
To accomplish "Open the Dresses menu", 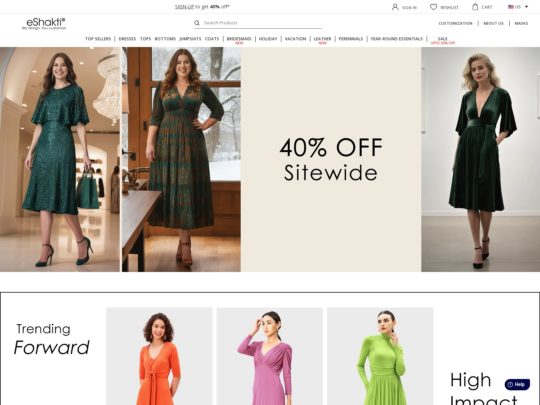I will pyautogui.click(x=127, y=39).
